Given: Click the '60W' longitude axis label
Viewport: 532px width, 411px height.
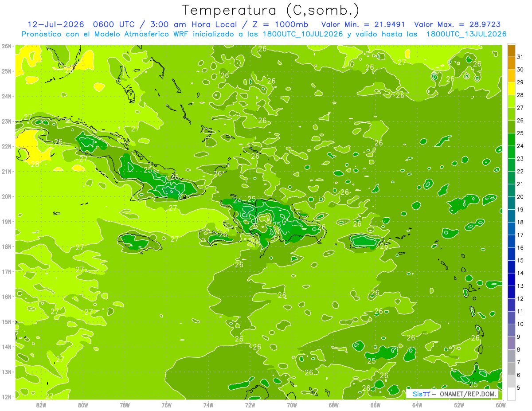Looking at the screenshot, I should 501,405.
